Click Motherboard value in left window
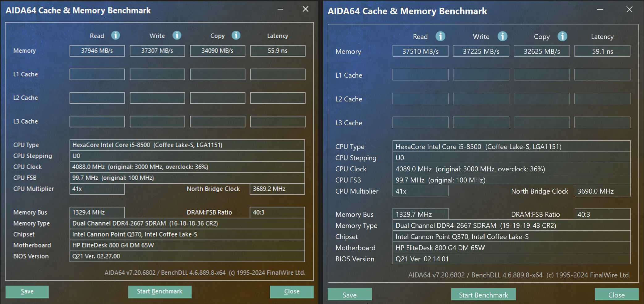 187,245
